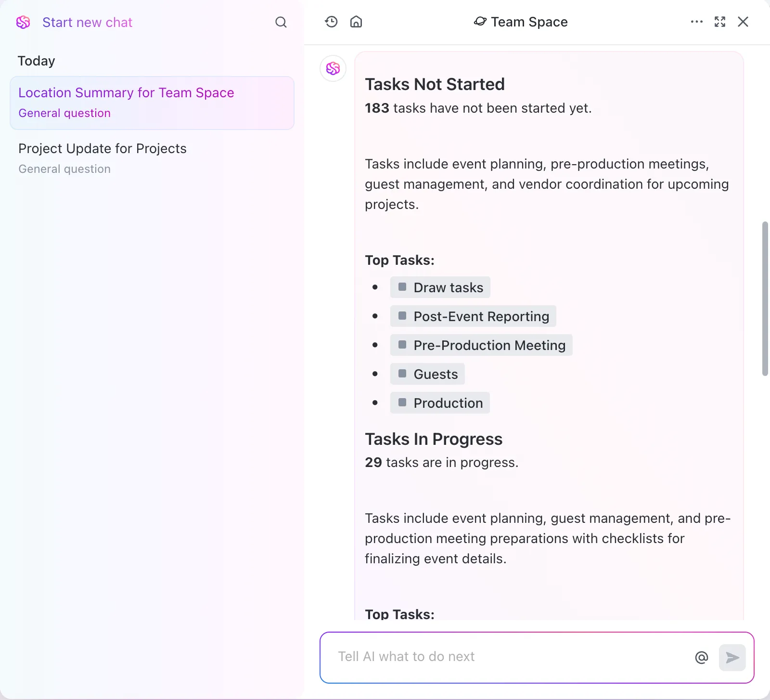Open Location Summary for Team Space chat

click(x=152, y=103)
